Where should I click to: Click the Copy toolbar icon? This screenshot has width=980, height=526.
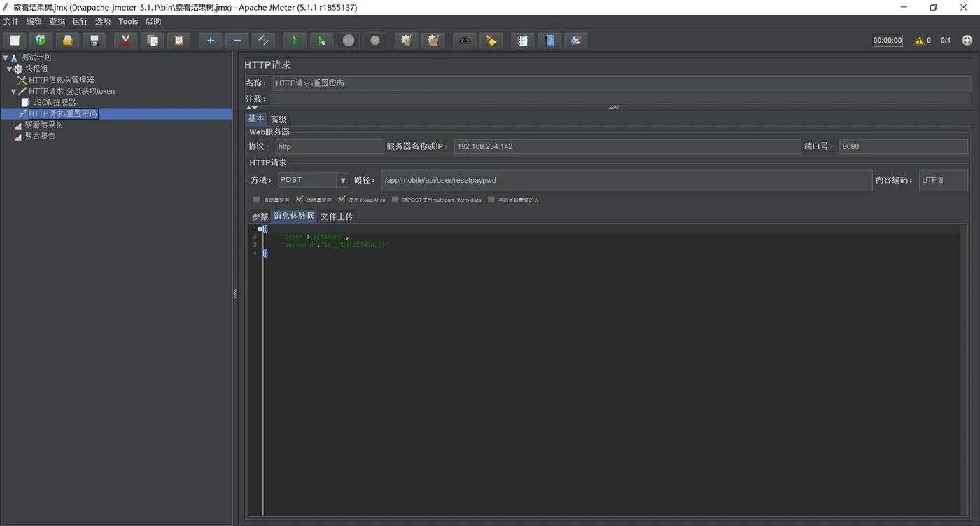152,41
